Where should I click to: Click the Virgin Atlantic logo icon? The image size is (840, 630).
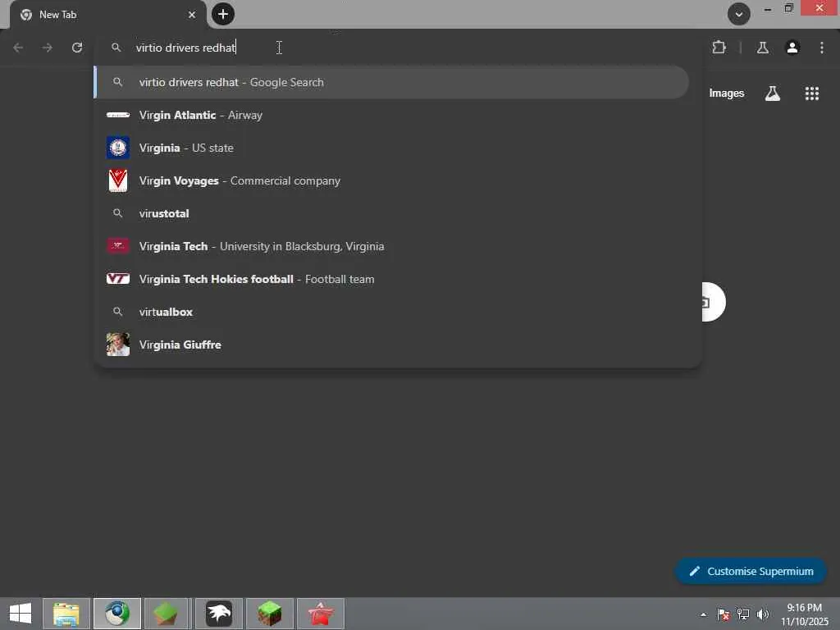click(x=118, y=115)
